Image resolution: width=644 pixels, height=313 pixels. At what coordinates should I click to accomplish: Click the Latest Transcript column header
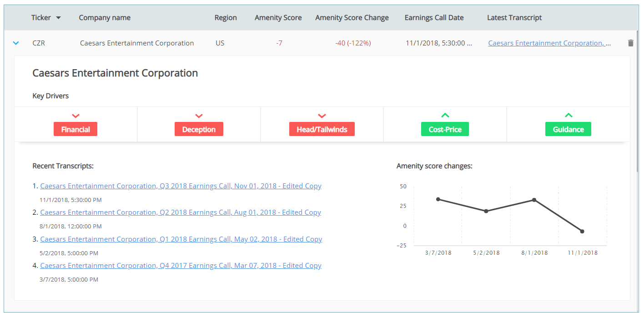(x=514, y=18)
